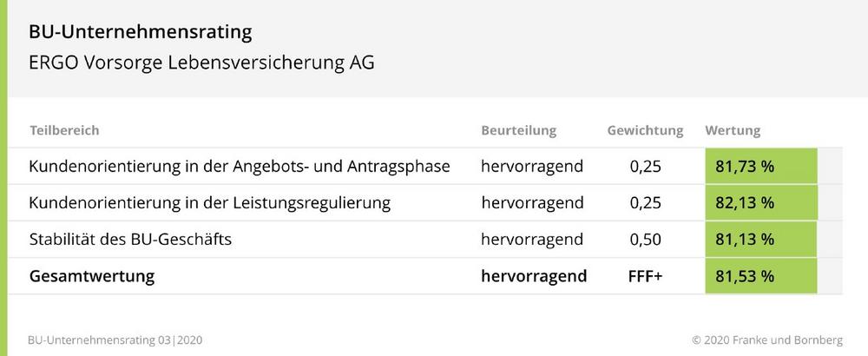
Task: Click the 0,50 weighting value
Action: point(646,239)
